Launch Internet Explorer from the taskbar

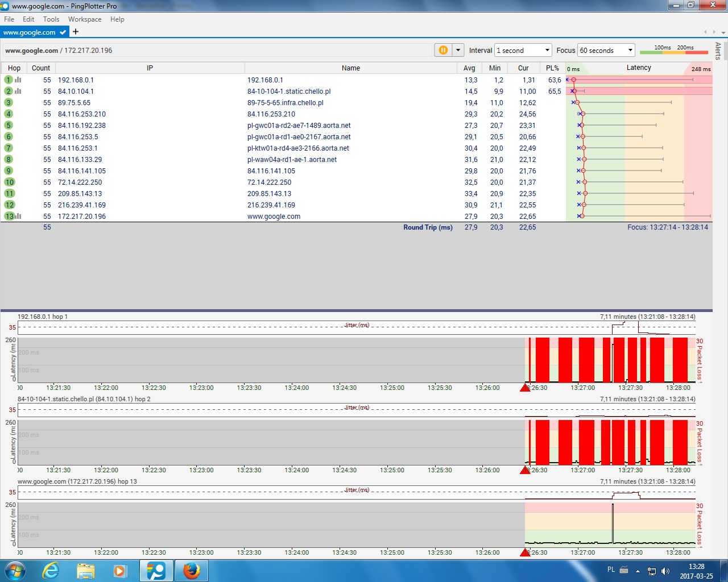pos(51,571)
